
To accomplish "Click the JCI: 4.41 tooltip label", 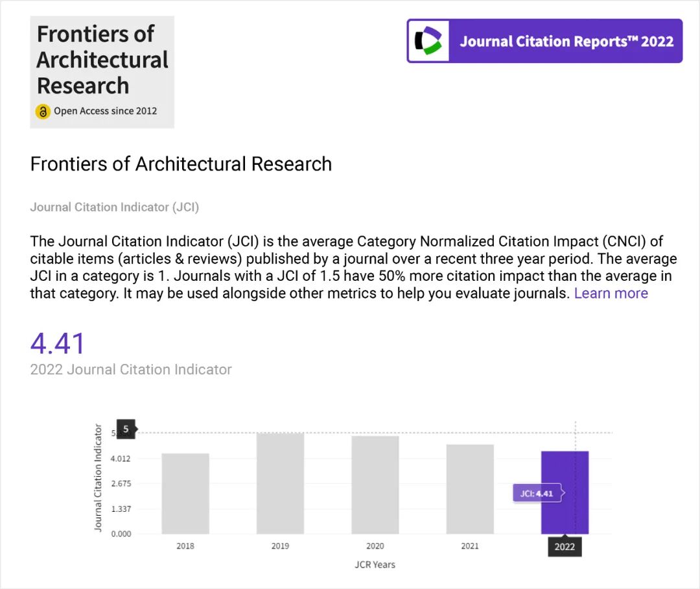I will [x=537, y=494].
